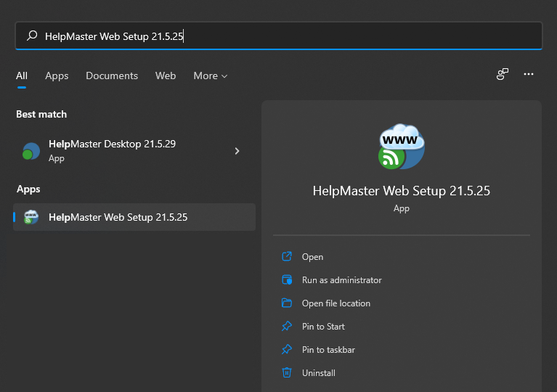Expand HelpMaster Desktop result with chevron arrow
The image size is (557, 392).
(x=237, y=151)
